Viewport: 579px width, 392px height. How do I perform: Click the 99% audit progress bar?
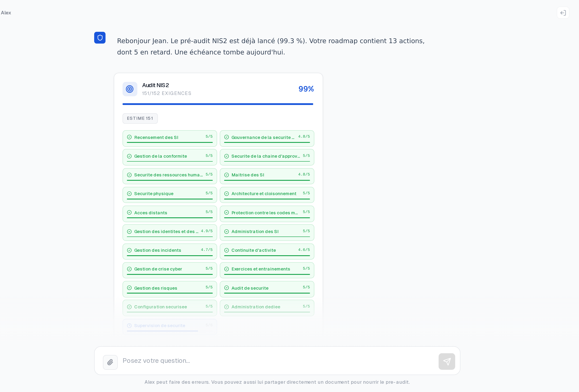coord(218,104)
